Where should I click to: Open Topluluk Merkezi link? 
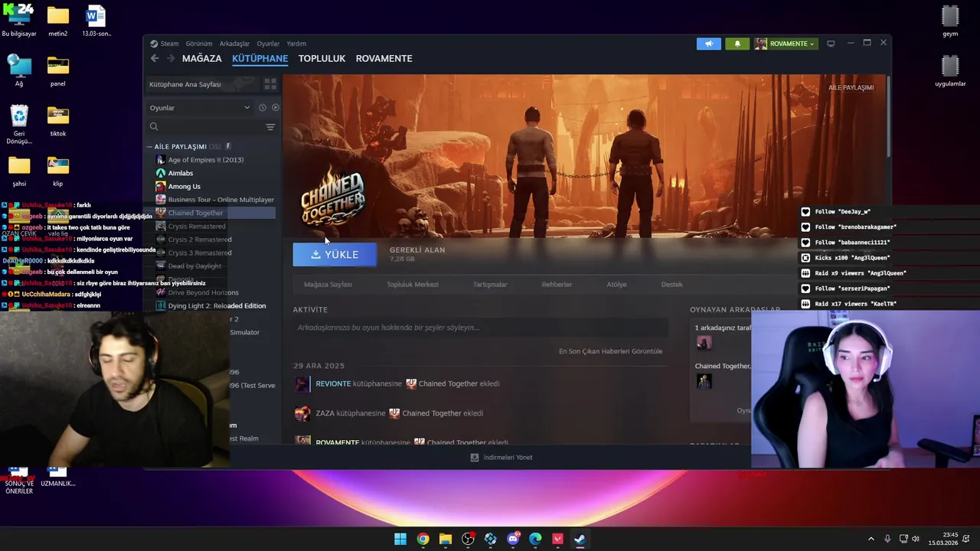(x=413, y=284)
